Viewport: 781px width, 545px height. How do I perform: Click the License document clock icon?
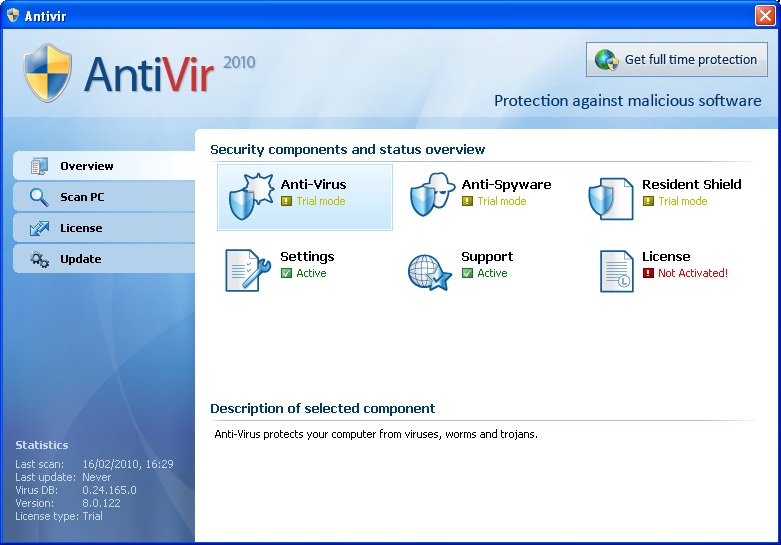[x=617, y=271]
